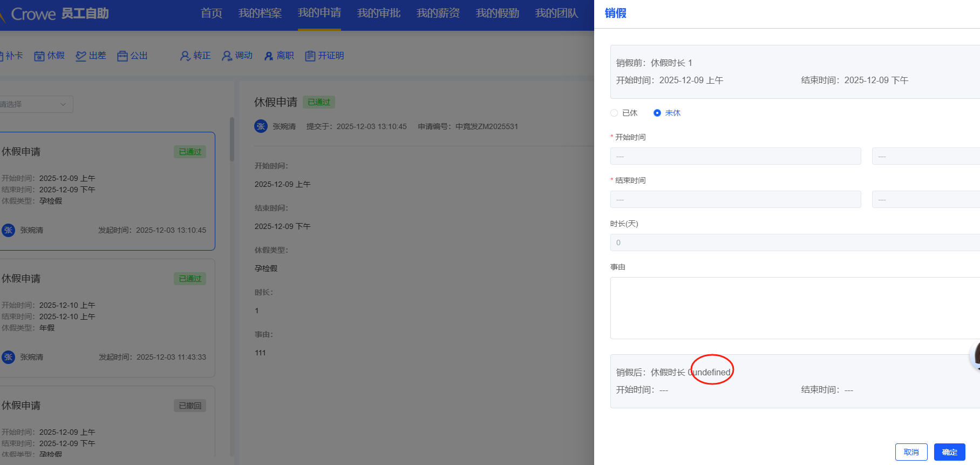The height and width of the screenshot is (465, 980).
Task: Open the 调动 application link
Action: click(x=237, y=56)
